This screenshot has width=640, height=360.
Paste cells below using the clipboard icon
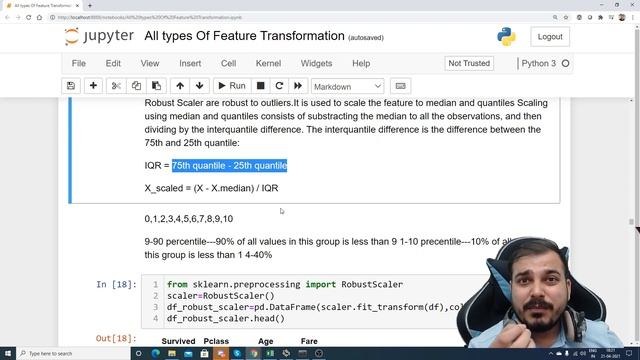(156, 86)
